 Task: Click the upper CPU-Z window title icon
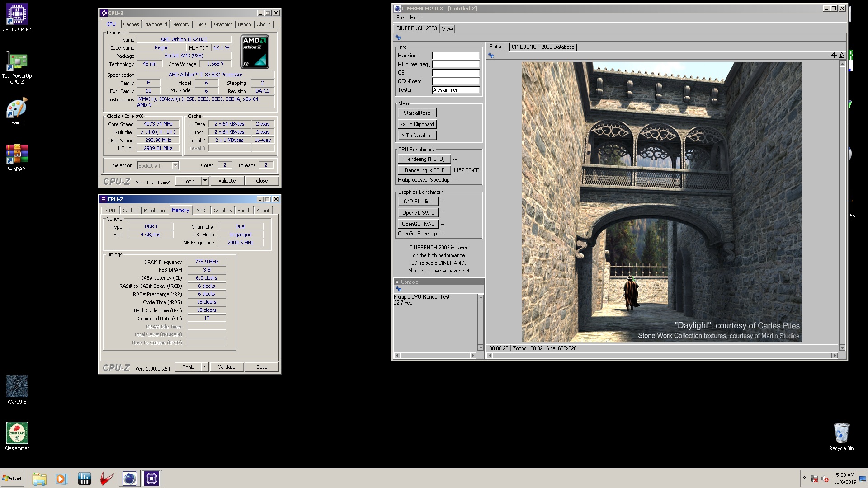click(104, 13)
